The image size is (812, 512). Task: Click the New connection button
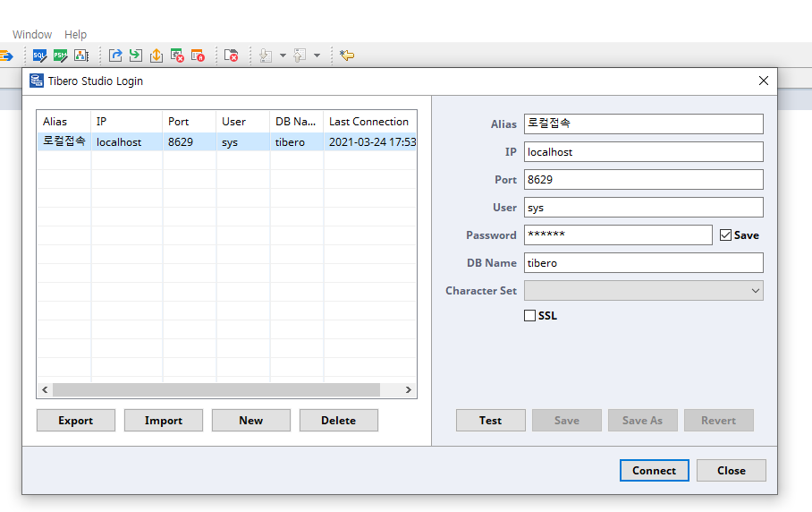pyautogui.click(x=251, y=421)
